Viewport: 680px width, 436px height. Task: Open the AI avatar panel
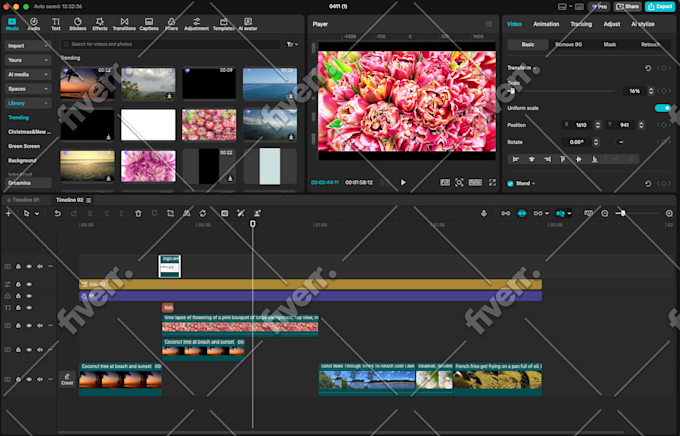tap(248, 24)
